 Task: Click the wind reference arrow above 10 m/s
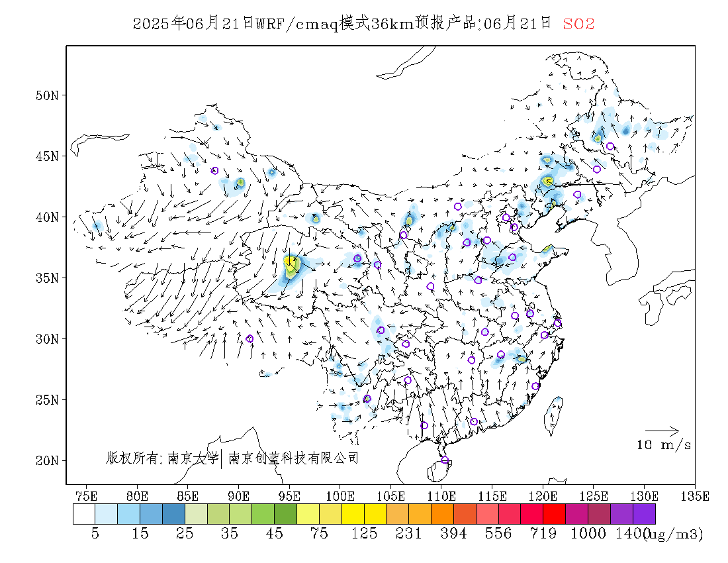click(x=662, y=431)
